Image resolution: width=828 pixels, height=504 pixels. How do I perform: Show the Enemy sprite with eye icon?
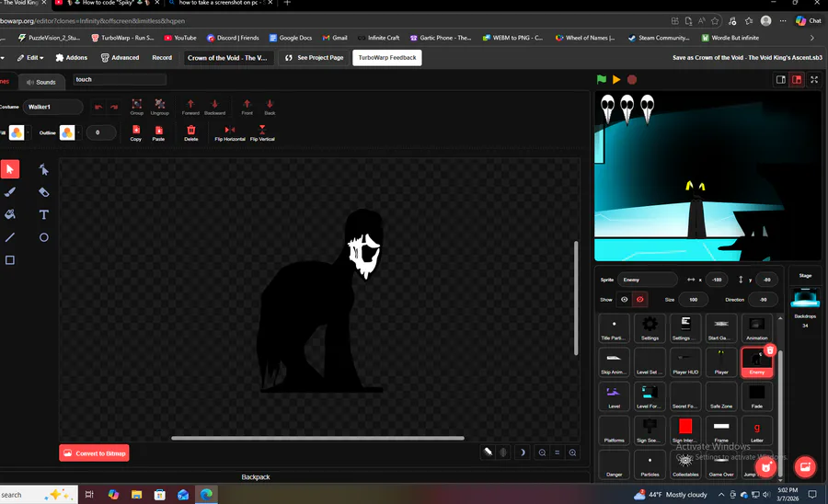(624, 299)
